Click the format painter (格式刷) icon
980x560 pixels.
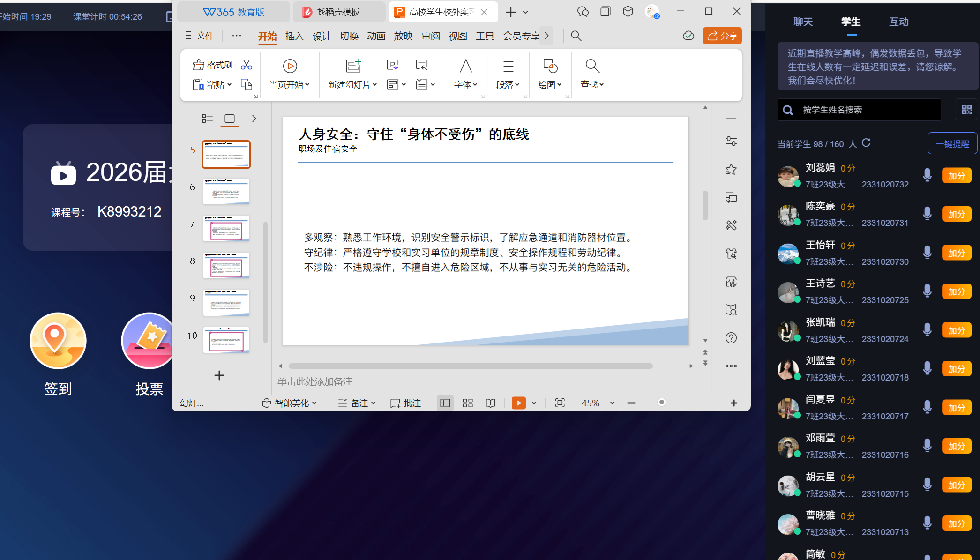[199, 65]
